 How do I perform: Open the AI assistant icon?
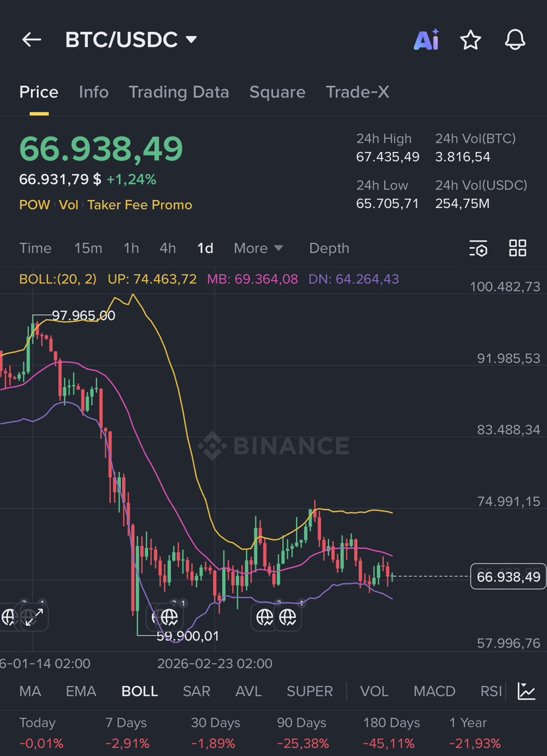427,40
